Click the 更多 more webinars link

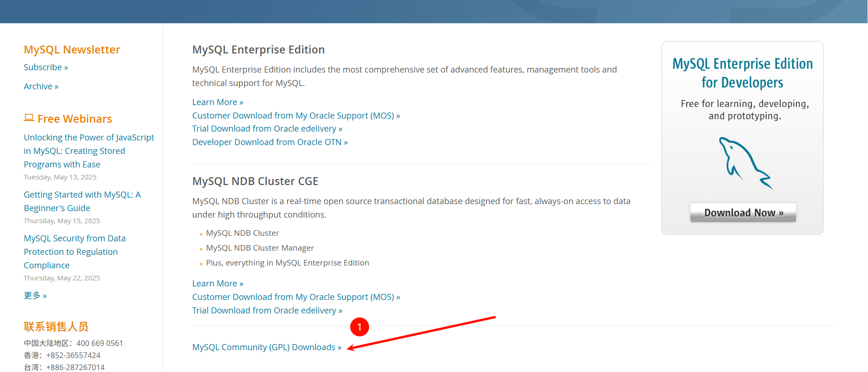pos(35,296)
